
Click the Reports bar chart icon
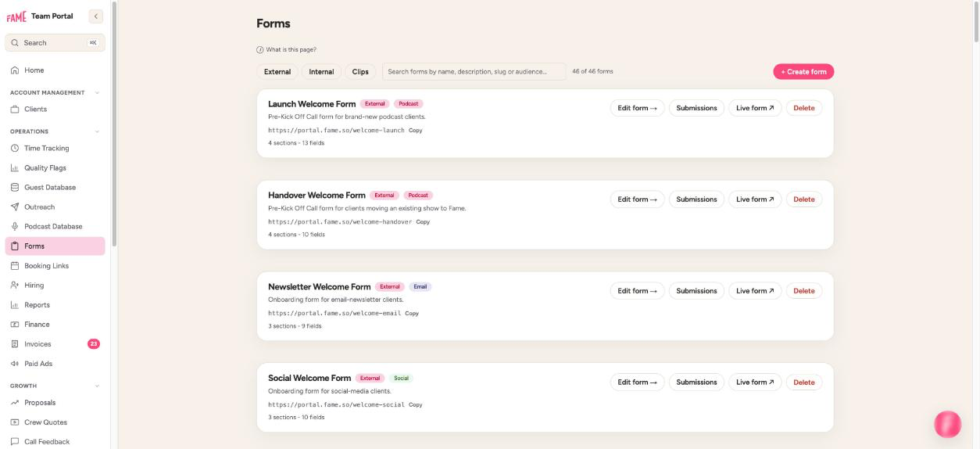(x=14, y=305)
